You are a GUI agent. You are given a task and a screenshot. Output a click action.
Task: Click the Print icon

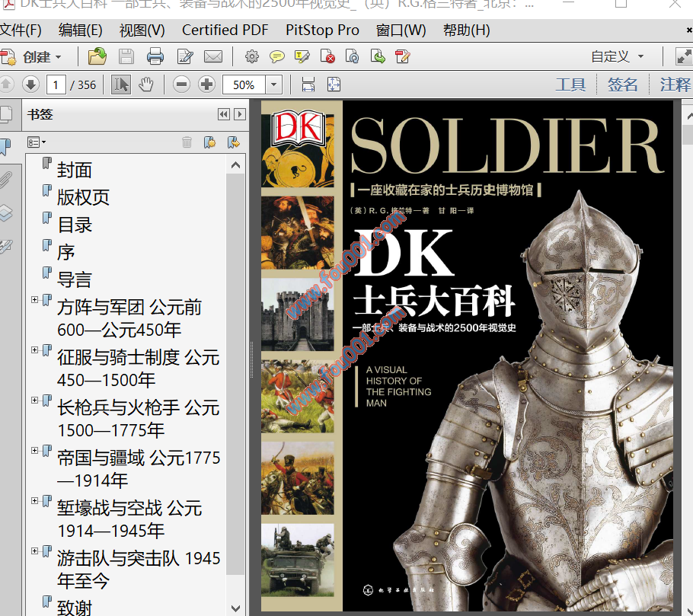coord(155,56)
